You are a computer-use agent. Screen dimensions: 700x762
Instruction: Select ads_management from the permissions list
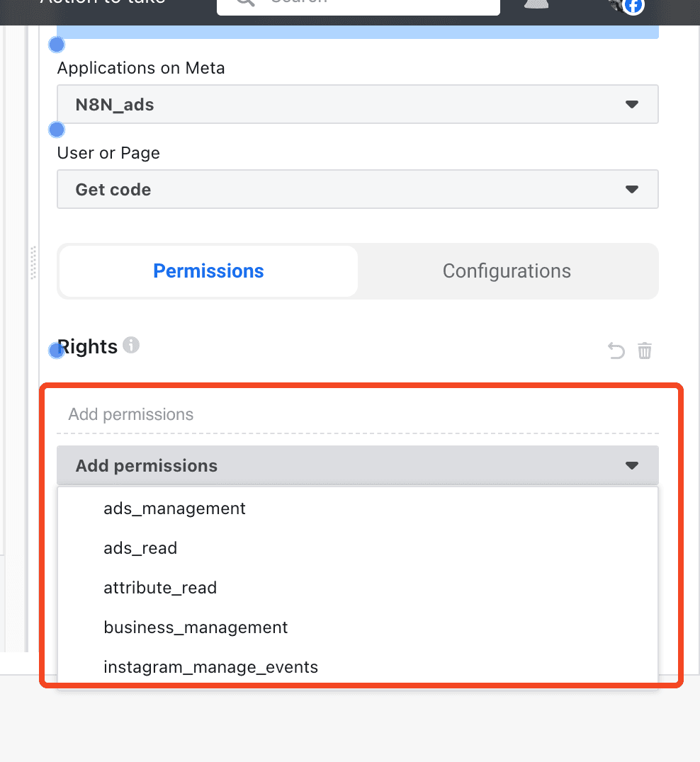pos(174,508)
